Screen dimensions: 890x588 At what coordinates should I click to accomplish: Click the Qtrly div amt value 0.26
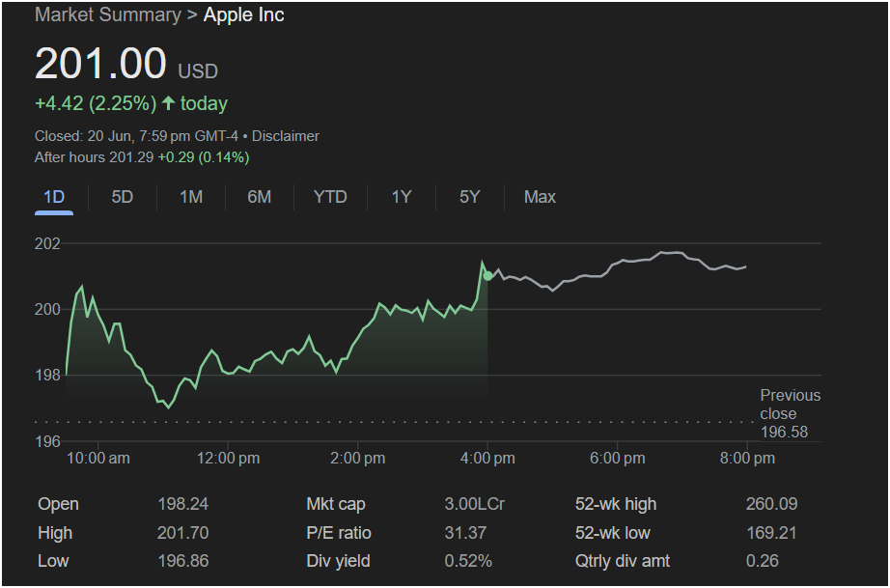tap(762, 561)
